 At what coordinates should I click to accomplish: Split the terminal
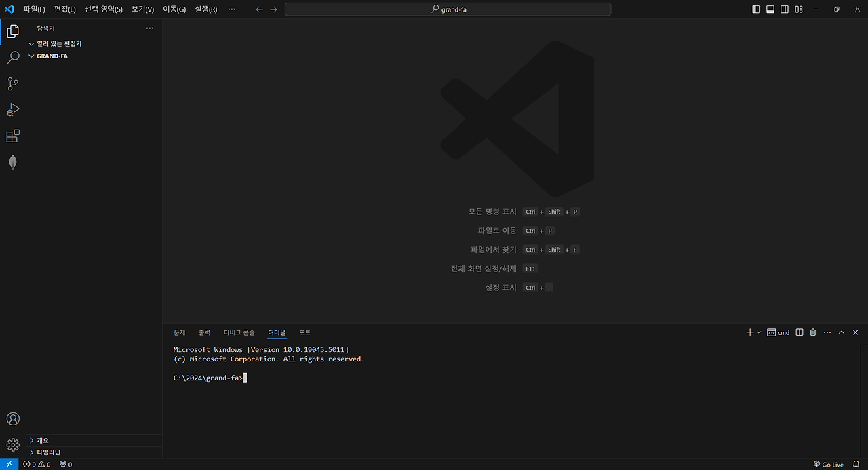[800, 332]
